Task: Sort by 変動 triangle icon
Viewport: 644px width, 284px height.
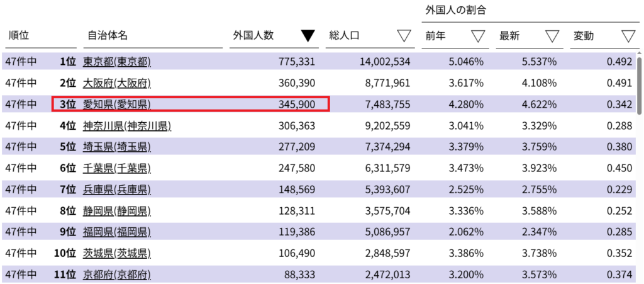Action: [x=628, y=37]
